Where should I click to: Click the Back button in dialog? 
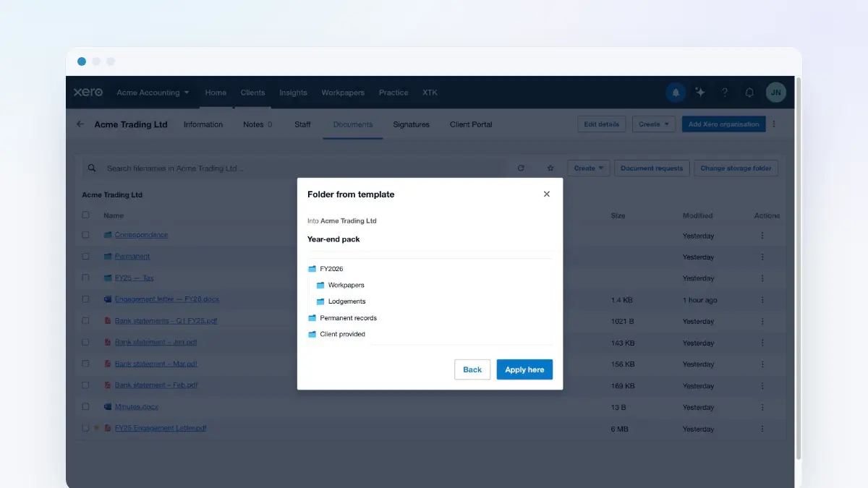472,369
